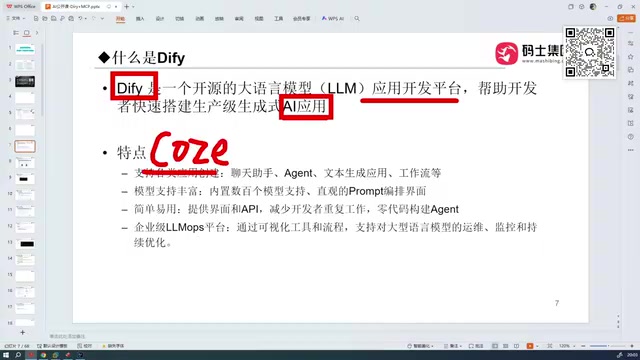Image resolution: width=640 pixels, height=360 pixels.
Task: Click the orange share button
Action: pyautogui.click(x=626, y=18)
